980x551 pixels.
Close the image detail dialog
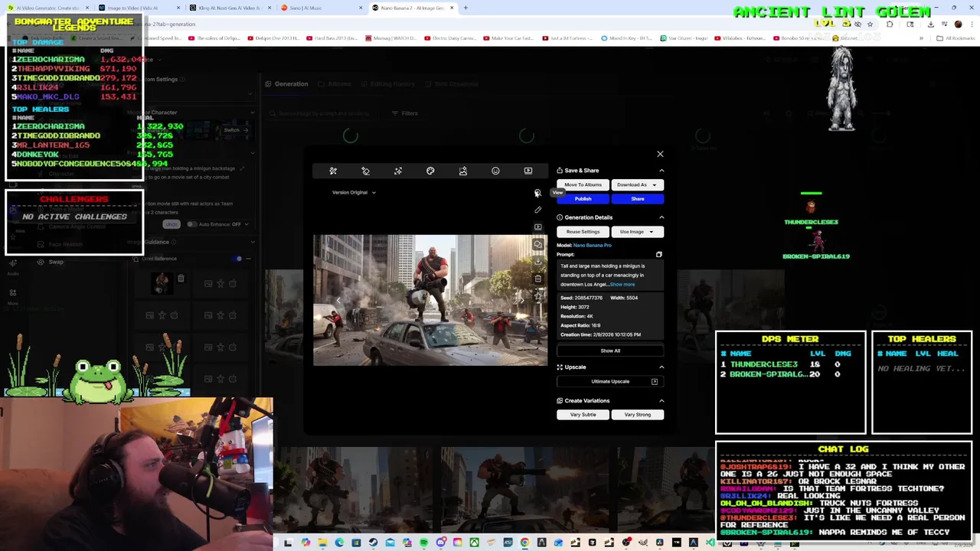tap(660, 154)
